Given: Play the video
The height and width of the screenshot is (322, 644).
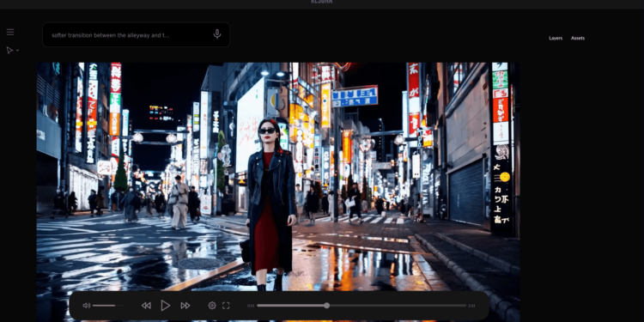Looking at the screenshot, I should [x=166, y=306].
